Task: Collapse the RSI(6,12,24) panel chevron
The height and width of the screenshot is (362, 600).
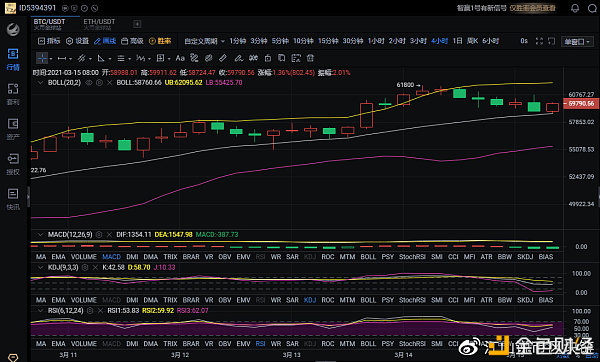Action: click(40, 310)
